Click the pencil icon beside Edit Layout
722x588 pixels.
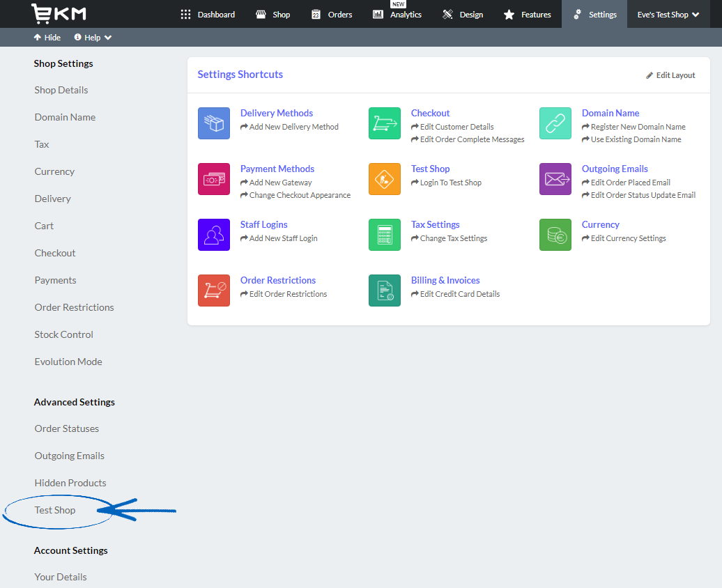point(650,75)
